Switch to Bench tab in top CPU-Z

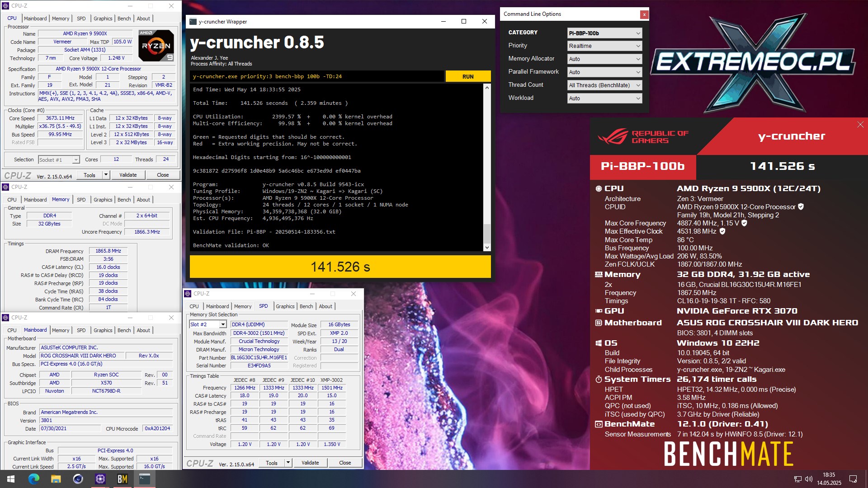click(x=124, y=19)
